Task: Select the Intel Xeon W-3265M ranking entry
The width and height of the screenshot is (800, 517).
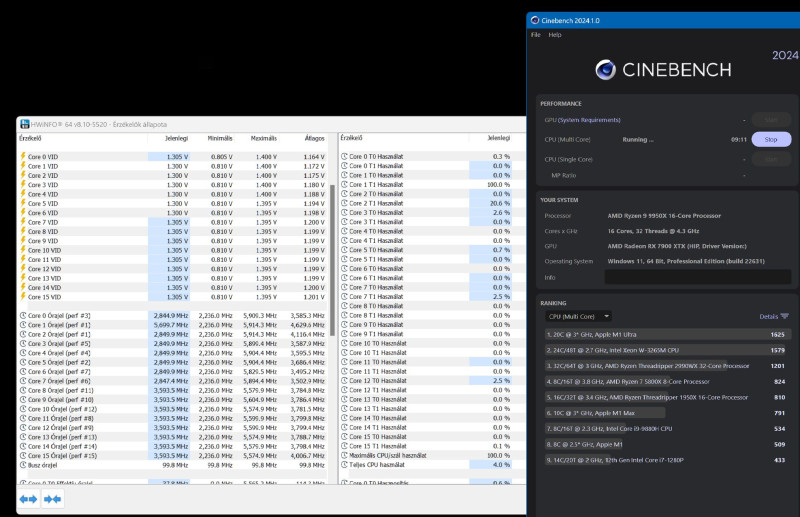Action: (x=668, y=350)
